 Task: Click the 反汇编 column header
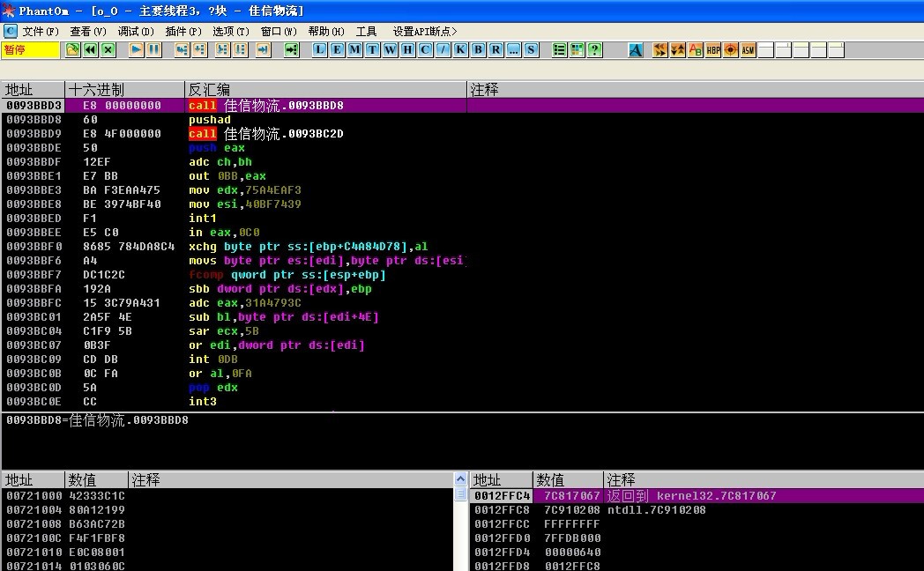(325, 90)
